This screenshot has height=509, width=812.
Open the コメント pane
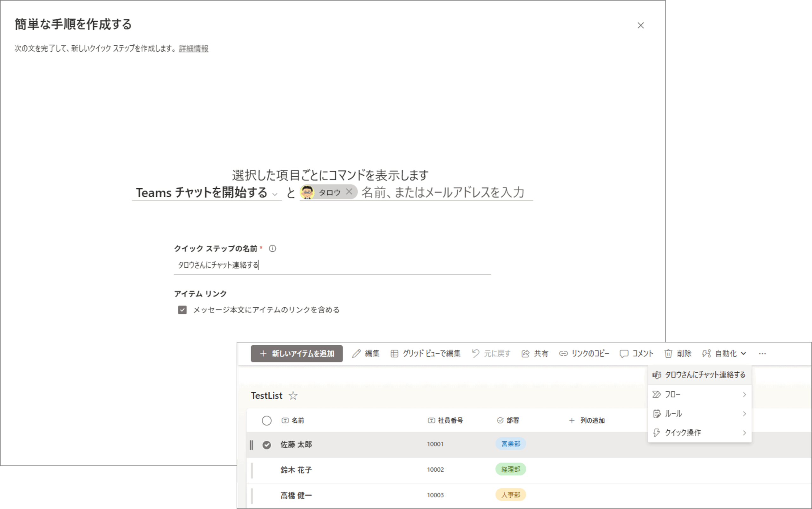[636, 354]
